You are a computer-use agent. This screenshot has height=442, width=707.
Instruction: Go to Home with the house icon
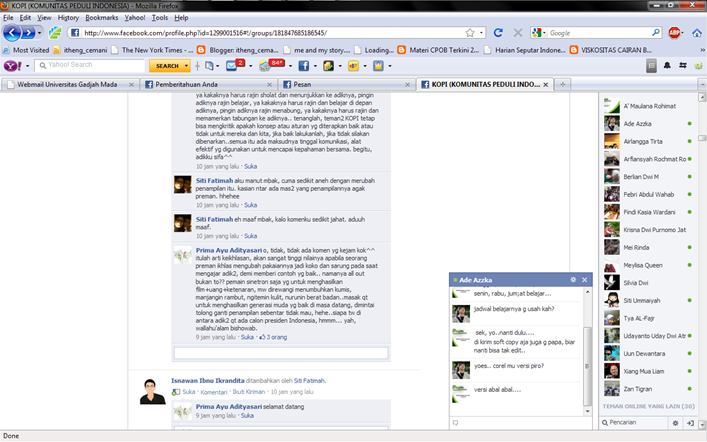(697, 33)
